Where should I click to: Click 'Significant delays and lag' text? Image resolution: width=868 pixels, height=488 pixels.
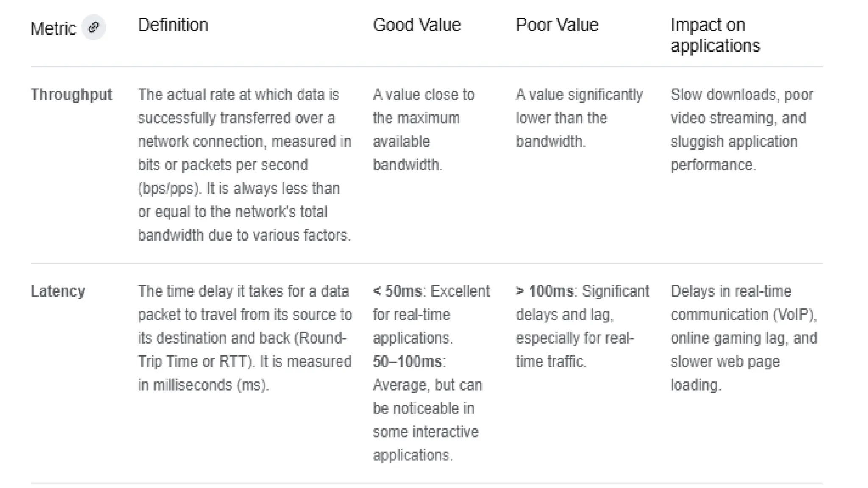coord(581,303)
